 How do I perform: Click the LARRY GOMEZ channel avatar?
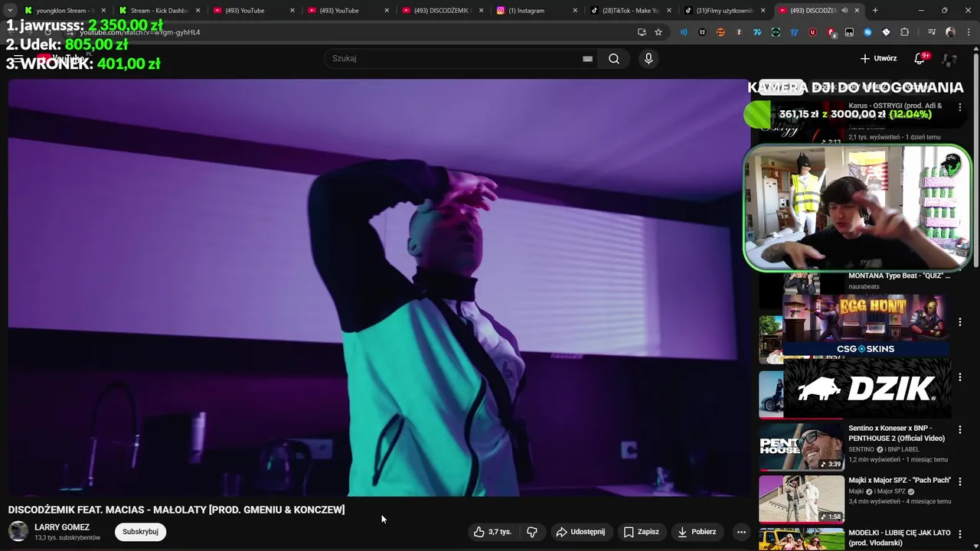coord(18,531)
